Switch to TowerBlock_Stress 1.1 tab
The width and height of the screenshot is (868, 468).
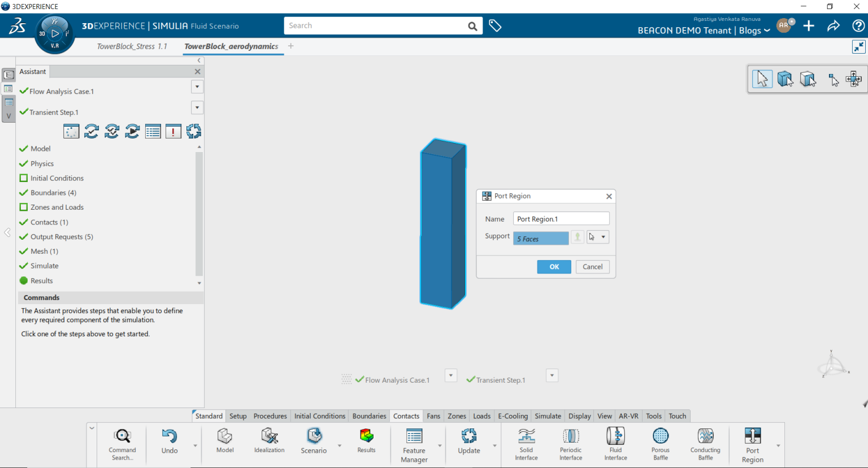click(x=132, y=46)
